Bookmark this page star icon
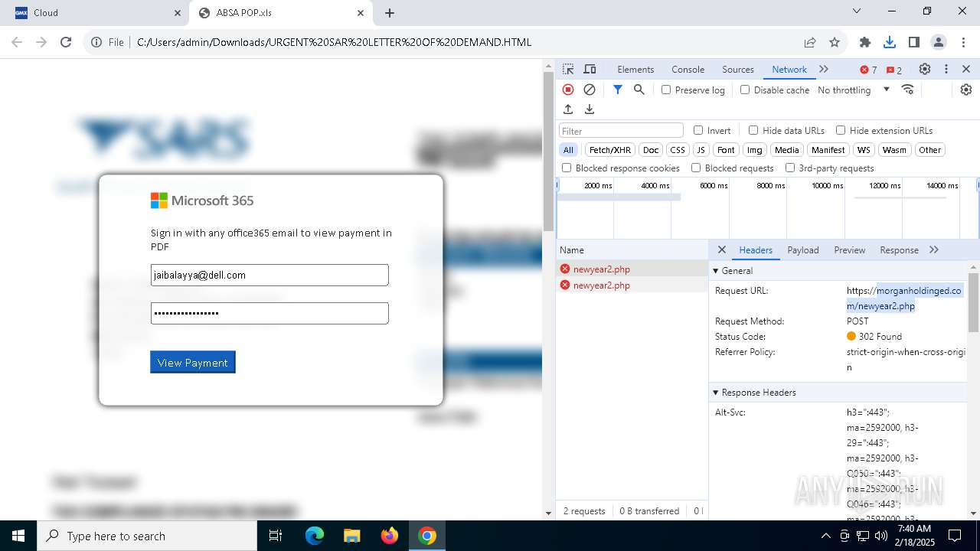The height and width of the screenshot is (551, 980). pos(835,42)
